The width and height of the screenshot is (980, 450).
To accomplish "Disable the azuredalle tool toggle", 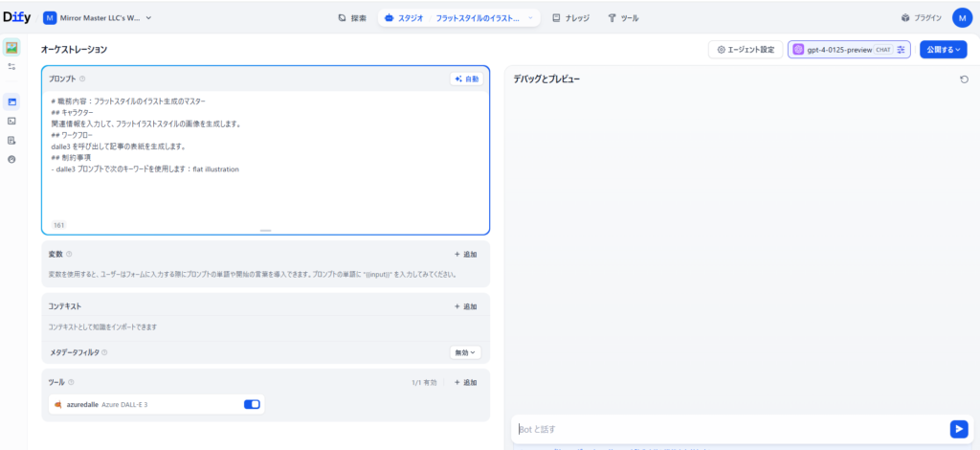I will pos(252,405).
